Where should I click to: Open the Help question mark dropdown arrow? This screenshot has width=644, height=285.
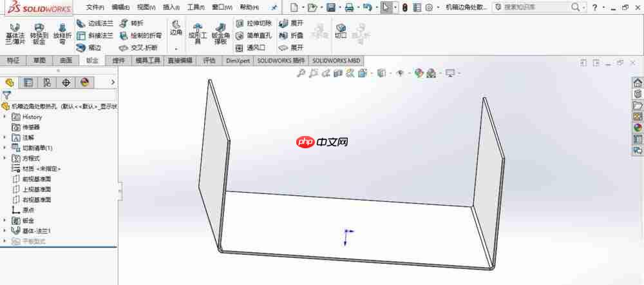[x=603, y=7]
